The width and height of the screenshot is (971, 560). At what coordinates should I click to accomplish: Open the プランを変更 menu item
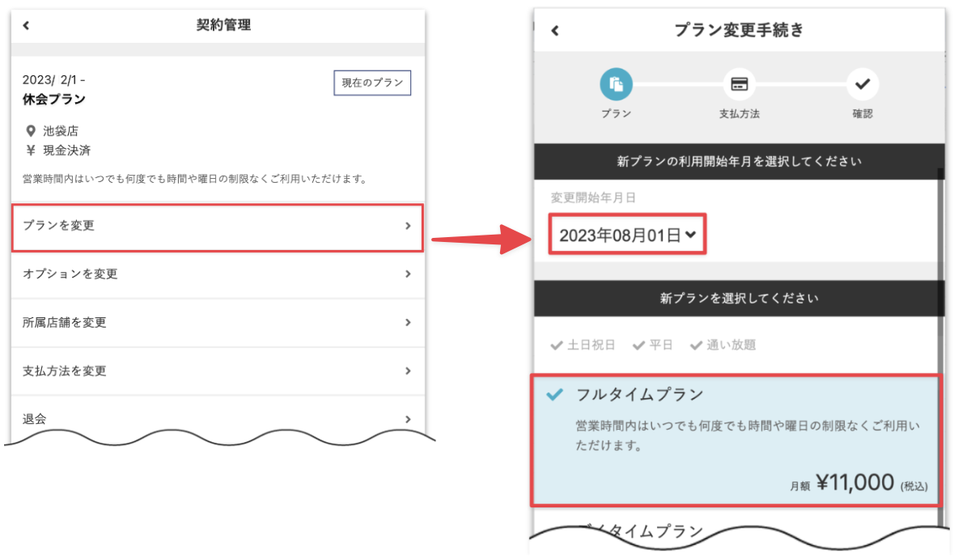217,227
